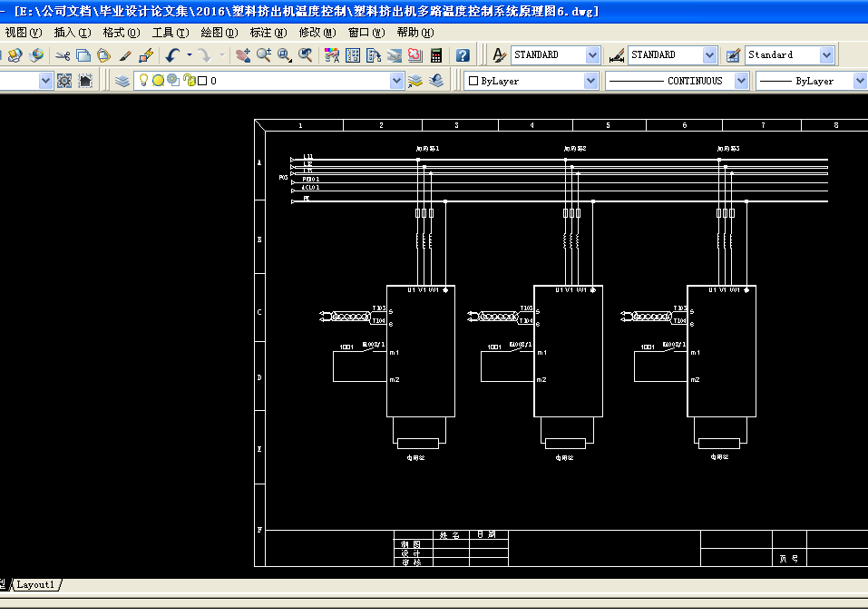Click the Zoom Previous icon
This screenshot has width=868, height=616.
pos(305,55)
